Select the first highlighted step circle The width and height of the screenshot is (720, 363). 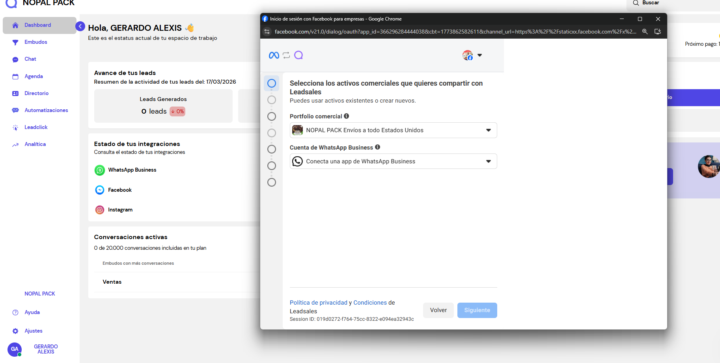click(272, 84)
